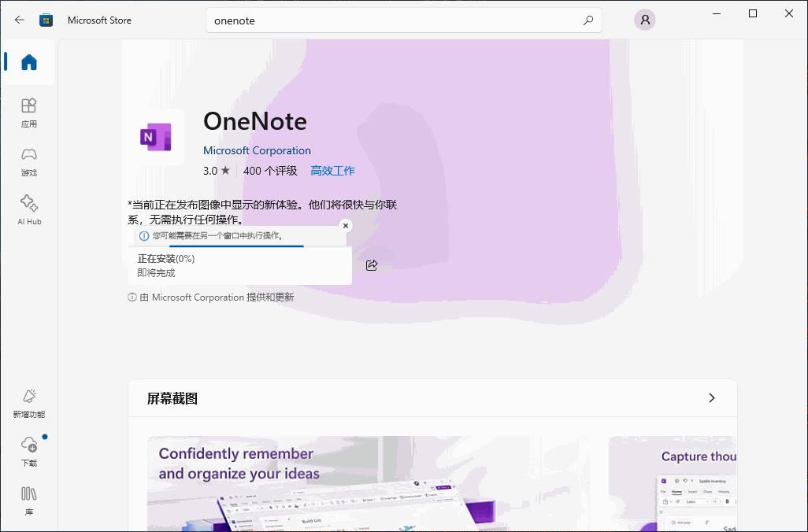View Downloads from the sidebar icon
The width and height of the screenshot is (808, 532).
(x=28, y=451)
